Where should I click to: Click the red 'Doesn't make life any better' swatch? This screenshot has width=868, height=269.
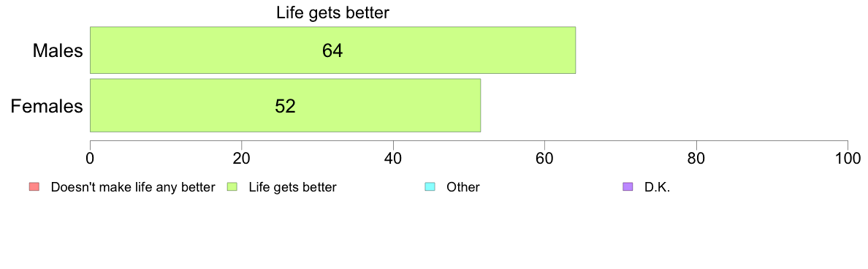click(33, 187)
